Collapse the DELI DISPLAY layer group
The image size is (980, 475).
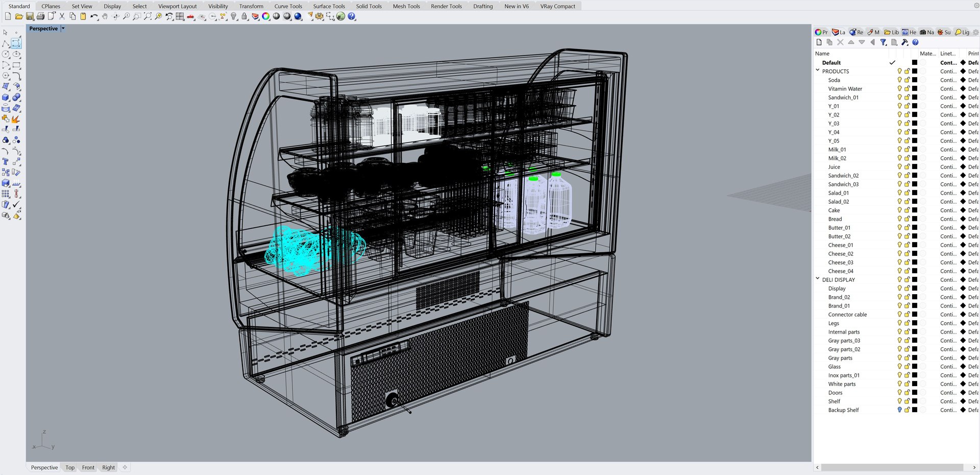click(818, 279)
